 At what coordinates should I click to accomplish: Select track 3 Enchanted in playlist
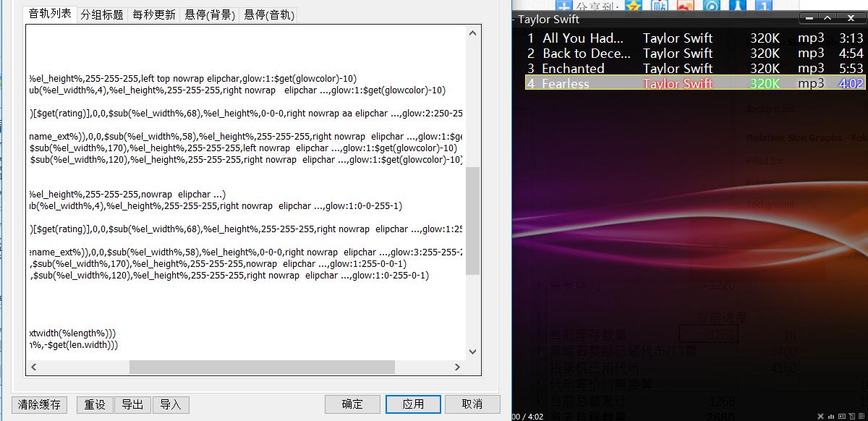pos(695,69)
